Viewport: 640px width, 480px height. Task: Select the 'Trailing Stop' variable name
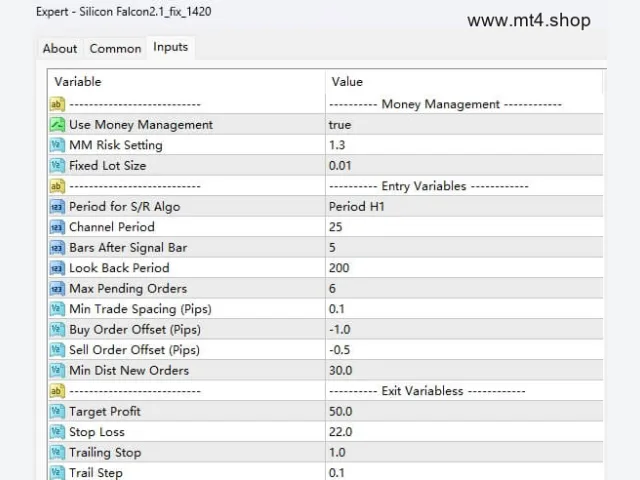(x=105, y=452)
